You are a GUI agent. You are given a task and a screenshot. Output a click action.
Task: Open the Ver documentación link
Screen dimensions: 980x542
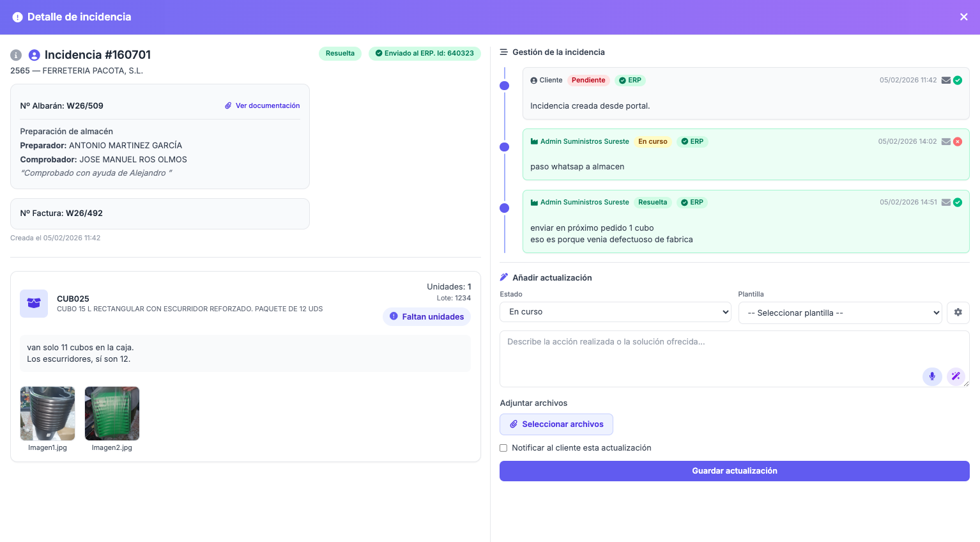(x=262, y=105)
